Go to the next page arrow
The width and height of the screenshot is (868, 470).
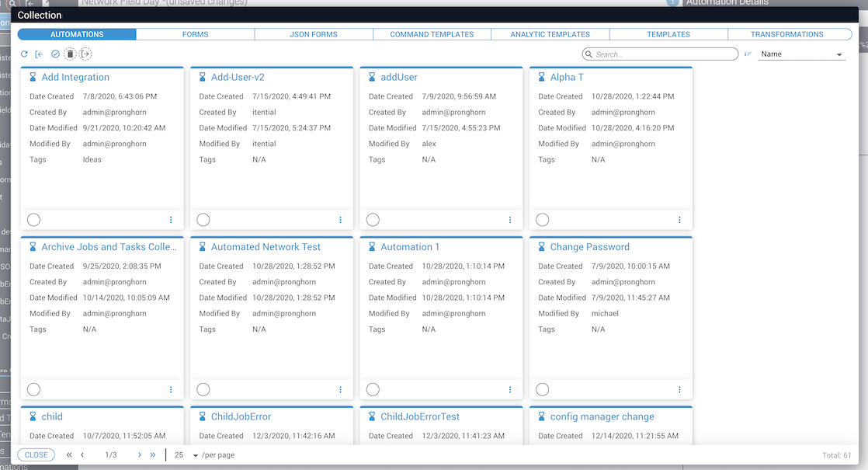(140, 455)
